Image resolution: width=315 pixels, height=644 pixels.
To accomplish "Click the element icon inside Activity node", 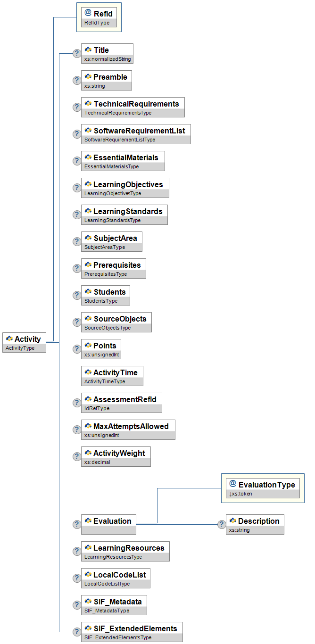I will click(x=9, y=339).
